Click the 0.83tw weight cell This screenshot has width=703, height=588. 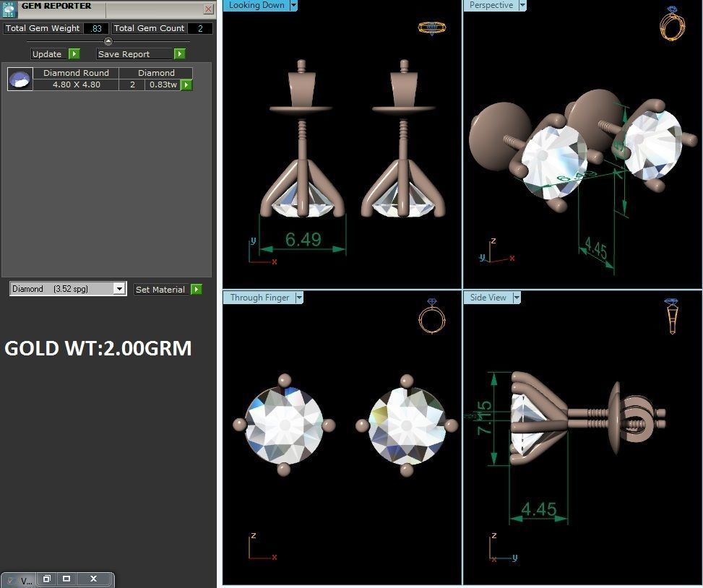(x=163, y=85)
